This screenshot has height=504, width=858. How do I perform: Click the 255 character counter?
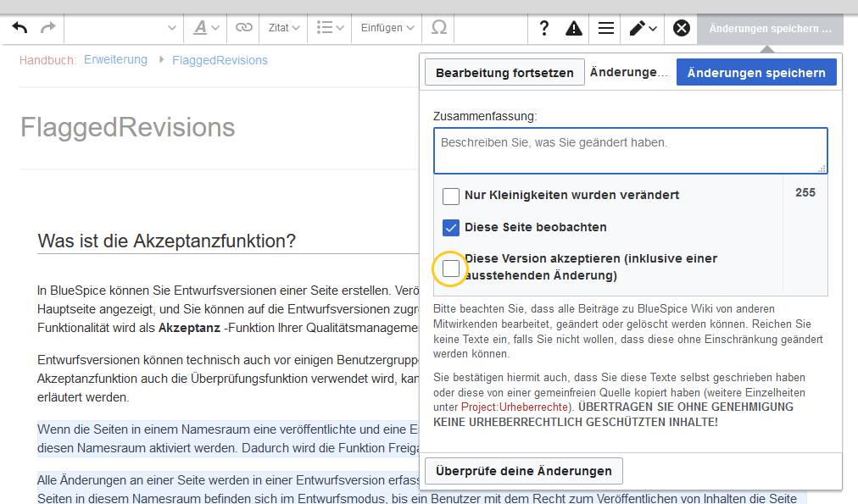point(805,192)
